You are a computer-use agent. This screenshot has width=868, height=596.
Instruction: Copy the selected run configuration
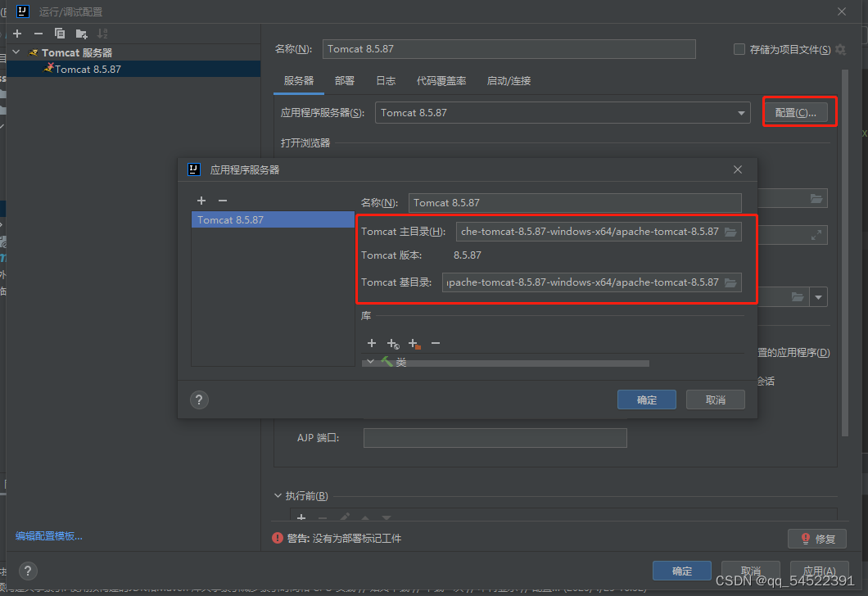point(59,34)
